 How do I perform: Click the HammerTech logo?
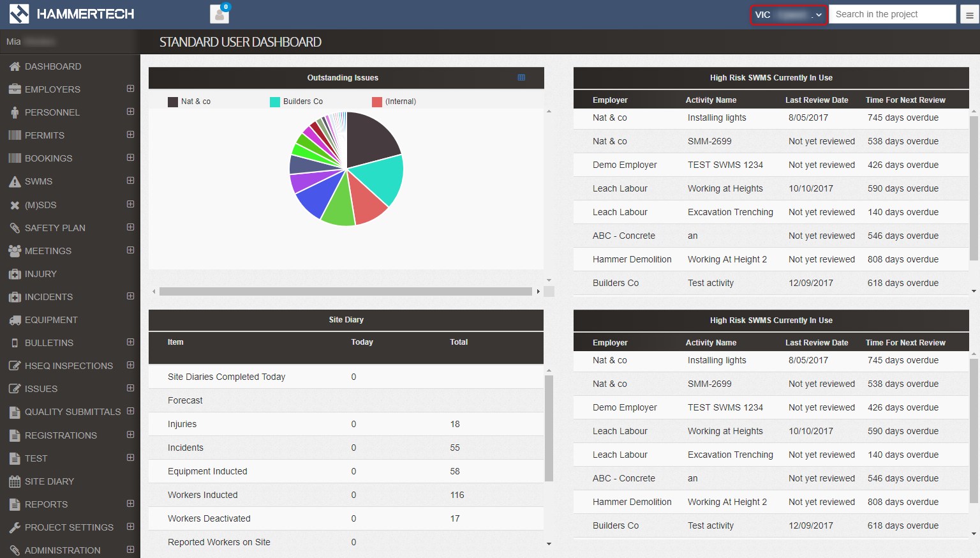(x=72, y=14)
